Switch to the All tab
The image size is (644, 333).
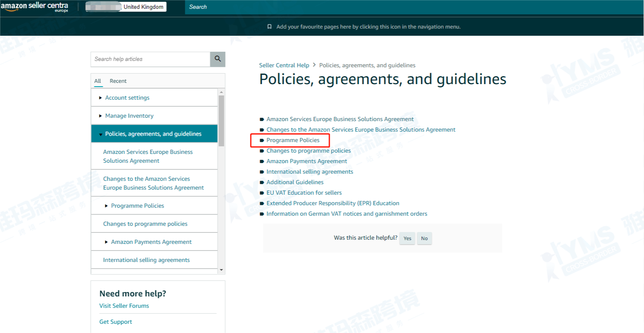97,81
